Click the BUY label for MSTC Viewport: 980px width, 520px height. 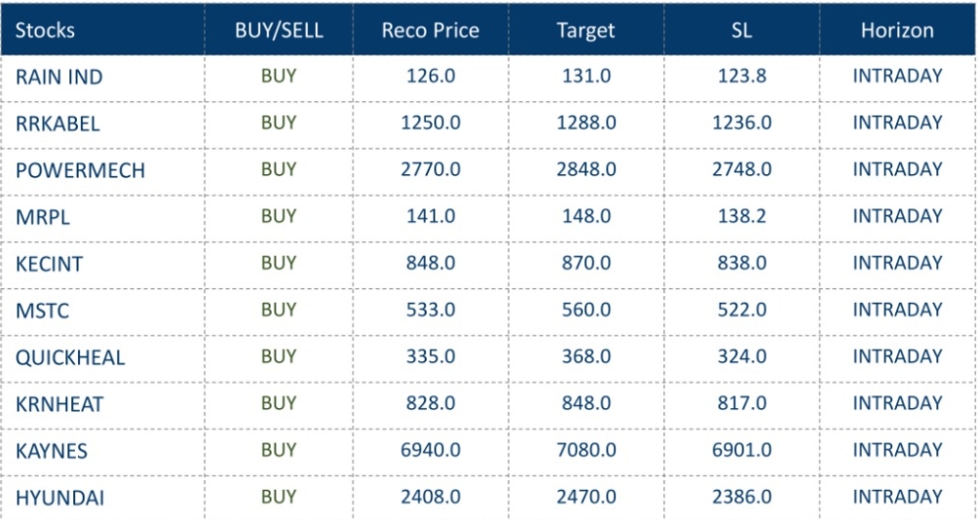pos(279,310)
